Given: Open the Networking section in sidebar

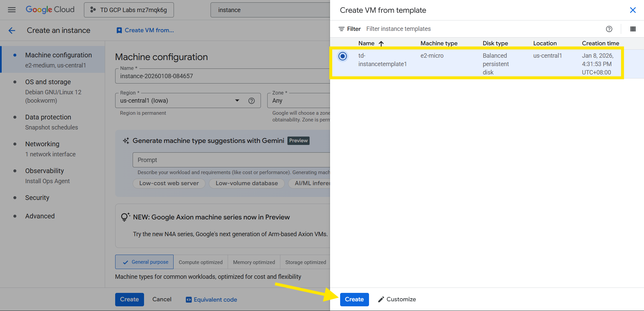Looking at the screenshot, I should tap(42, 144).
